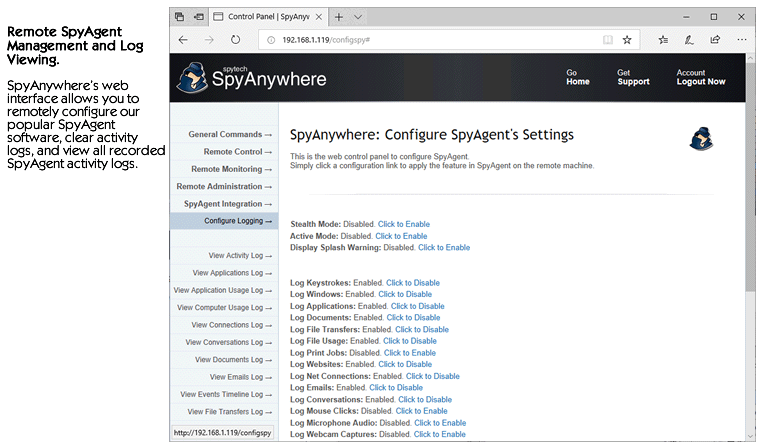Click Account Logout Now
The height and width of the screenshot is (445, 761).
(x=701, y=78)
